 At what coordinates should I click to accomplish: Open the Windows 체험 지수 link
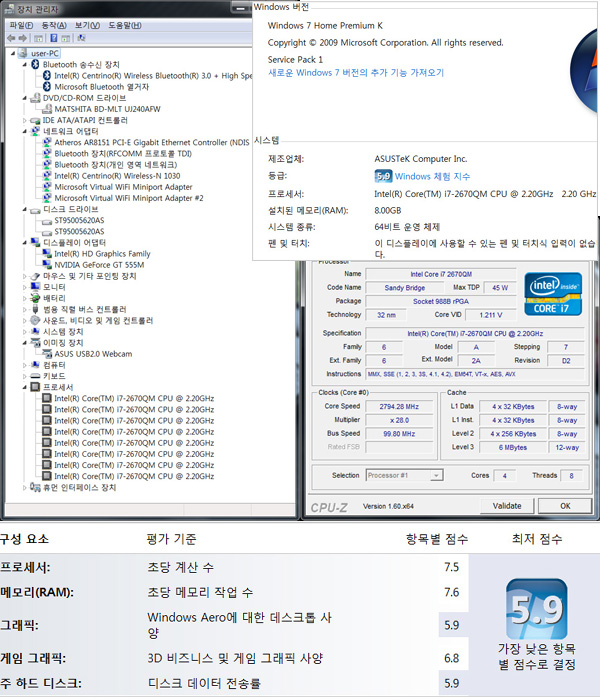tap(432, 176)
